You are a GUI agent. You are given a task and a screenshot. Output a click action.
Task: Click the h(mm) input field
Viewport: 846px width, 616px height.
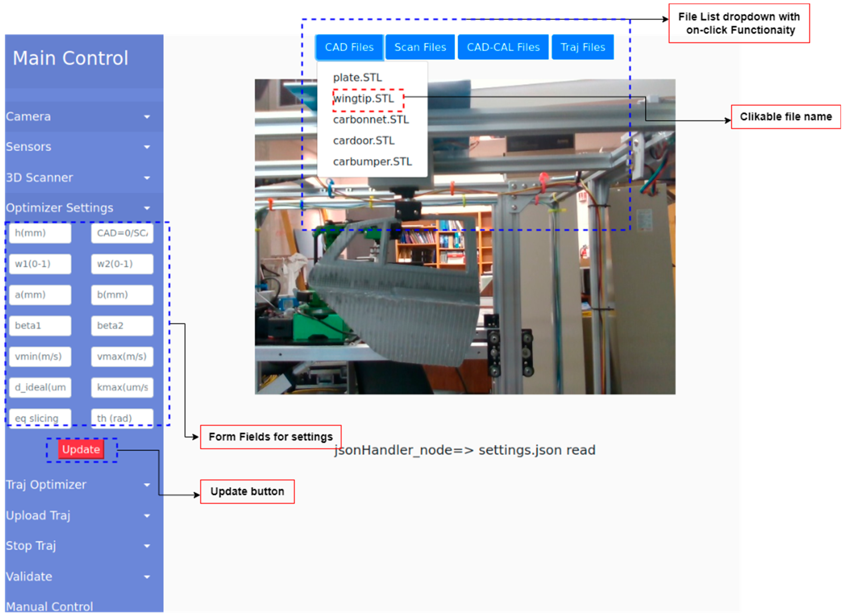click(x=40, y=233)
